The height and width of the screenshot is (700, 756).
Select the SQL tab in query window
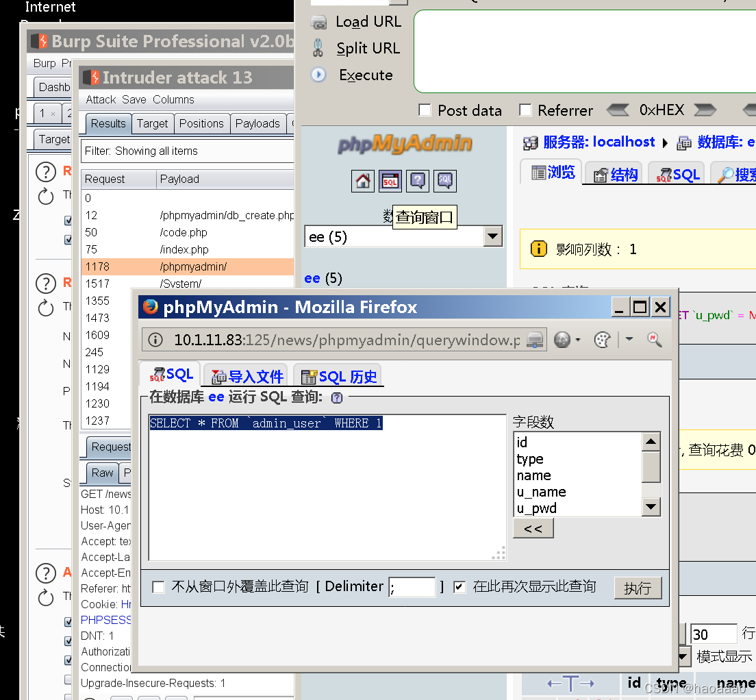click(171, 375)
